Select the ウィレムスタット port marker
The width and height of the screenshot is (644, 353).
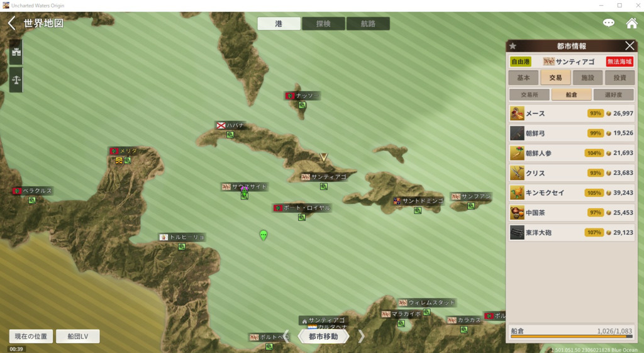coord(427,312)
